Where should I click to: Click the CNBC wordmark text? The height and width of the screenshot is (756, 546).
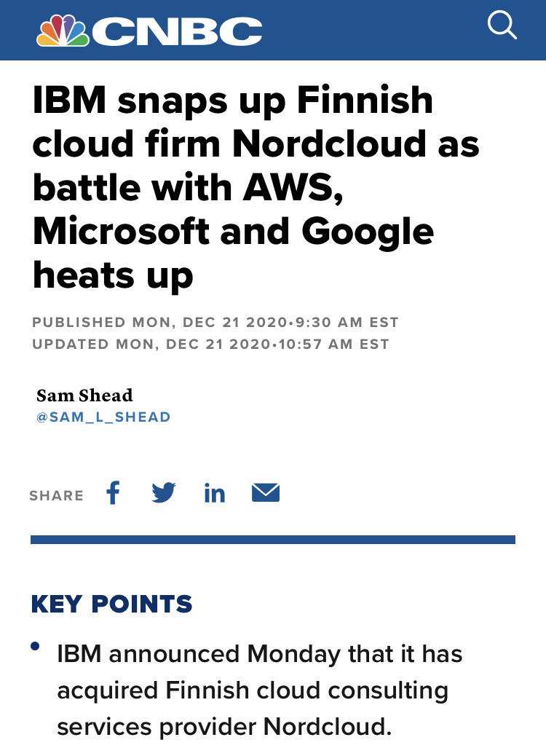(x=177, y=31)
